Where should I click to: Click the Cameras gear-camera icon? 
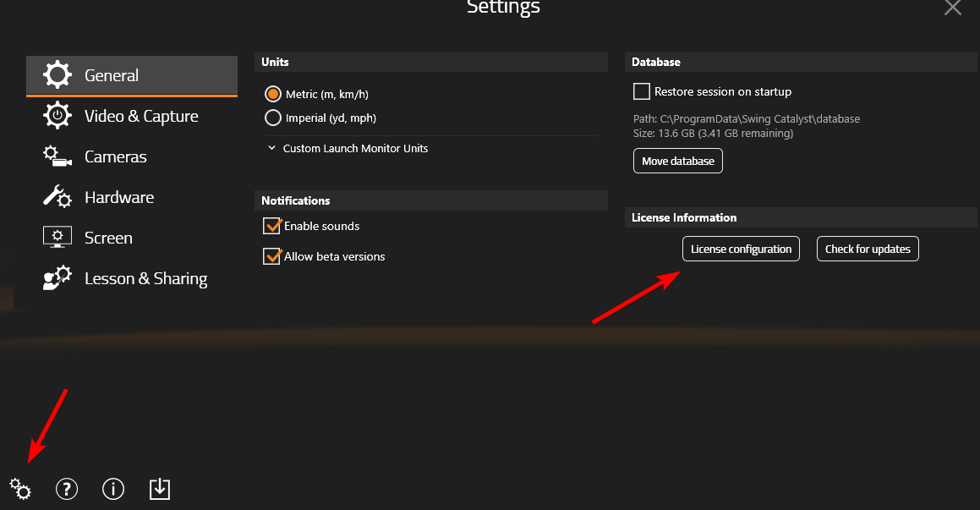(57, 156)
